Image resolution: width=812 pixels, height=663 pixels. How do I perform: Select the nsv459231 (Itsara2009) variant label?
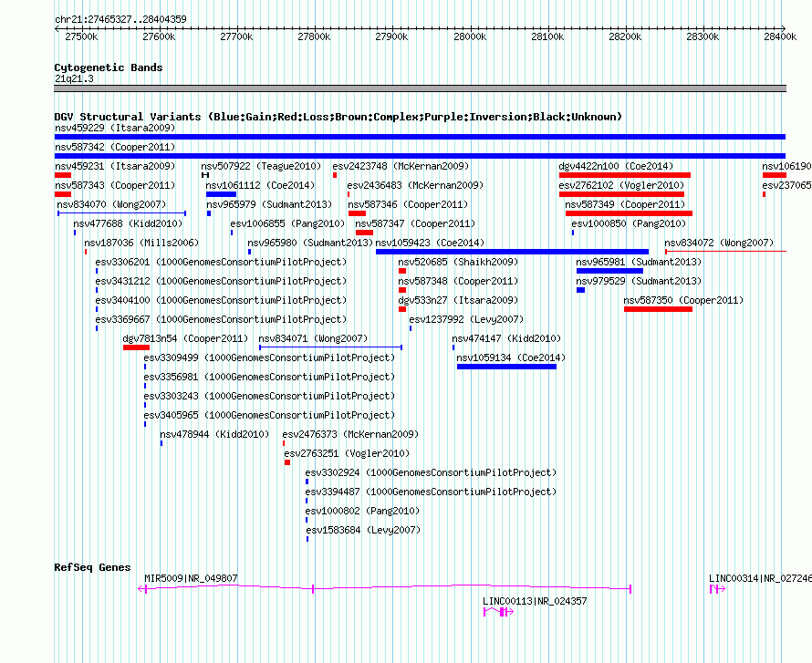115,166
